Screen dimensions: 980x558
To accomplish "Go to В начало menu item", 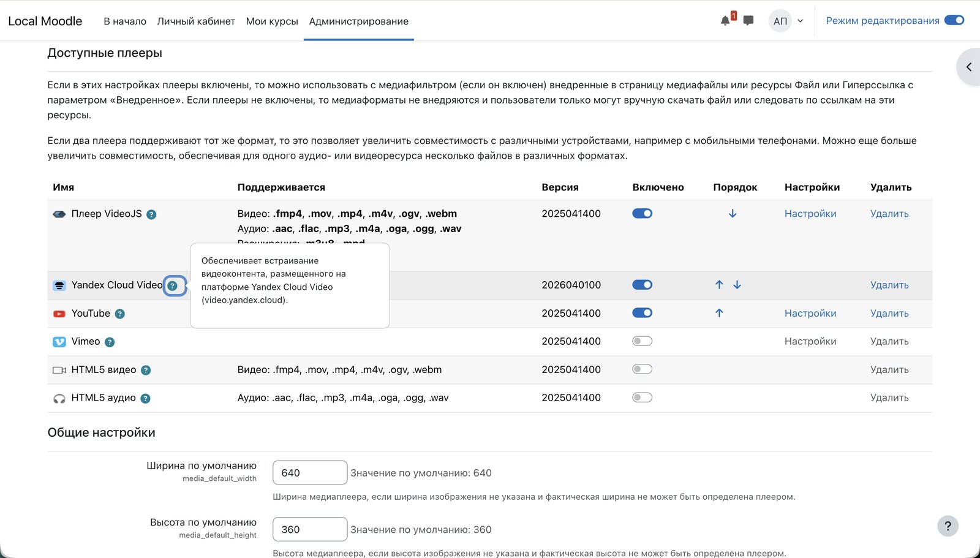I will click(x=125, y=21).
